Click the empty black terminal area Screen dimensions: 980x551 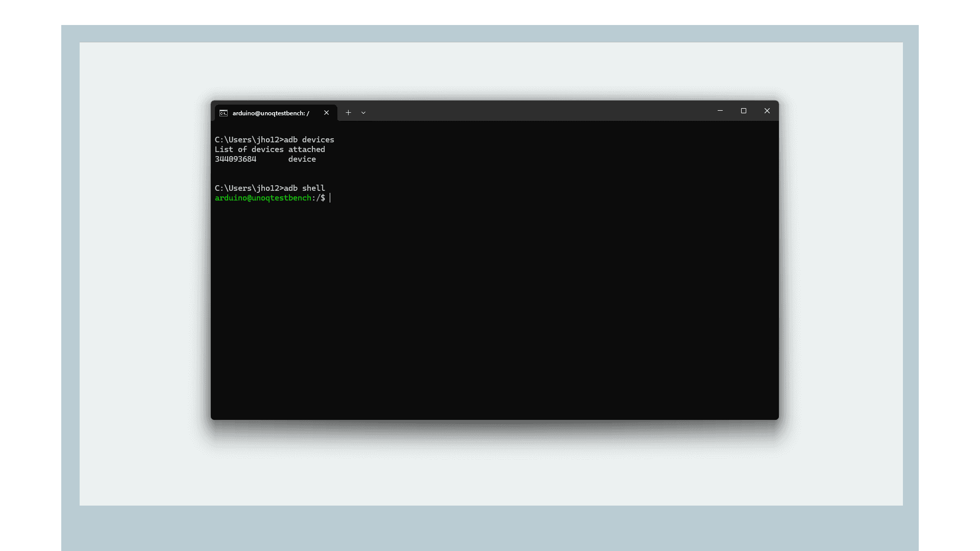pos(494,306)
